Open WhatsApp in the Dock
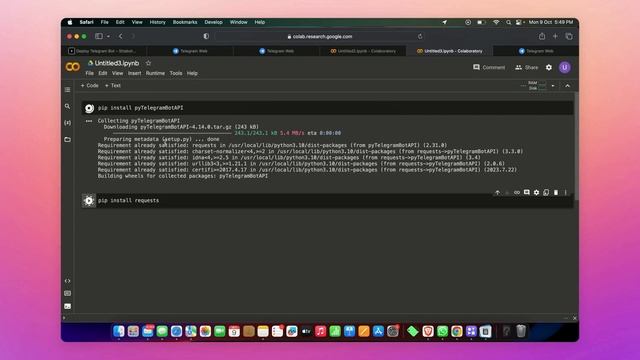The image size is (640, 360). click(x=442, y=331)
